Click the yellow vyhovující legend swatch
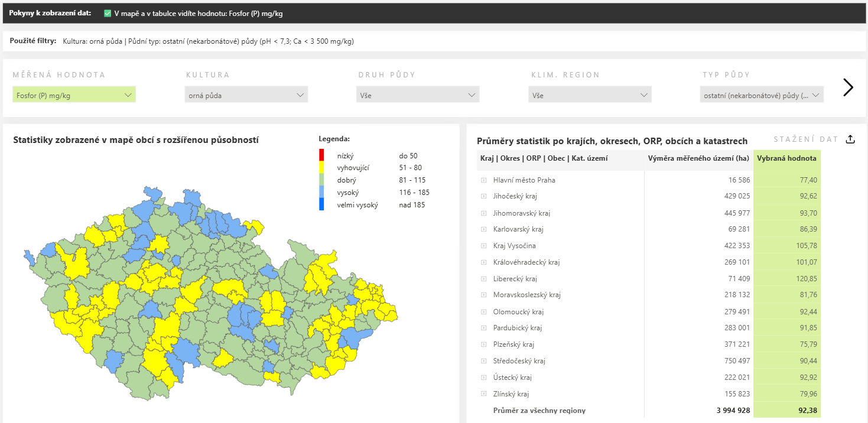868x423 pixels. pyautogui.click(x=321, y=168)
